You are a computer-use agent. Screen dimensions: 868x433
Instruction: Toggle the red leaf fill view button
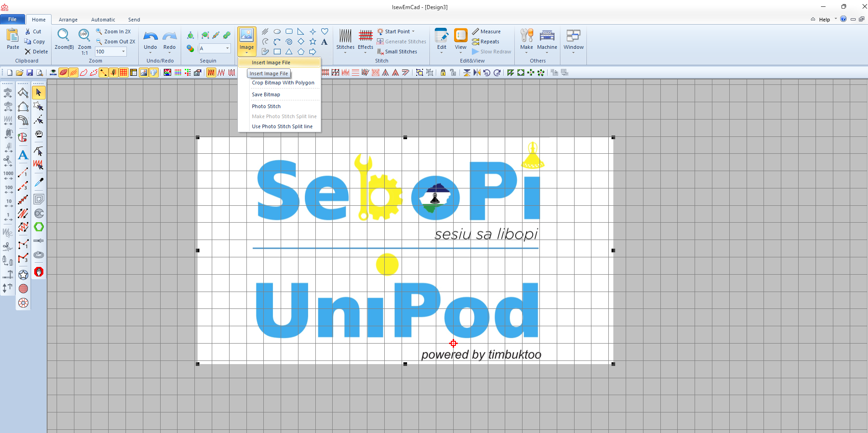[x=63, y=73]
